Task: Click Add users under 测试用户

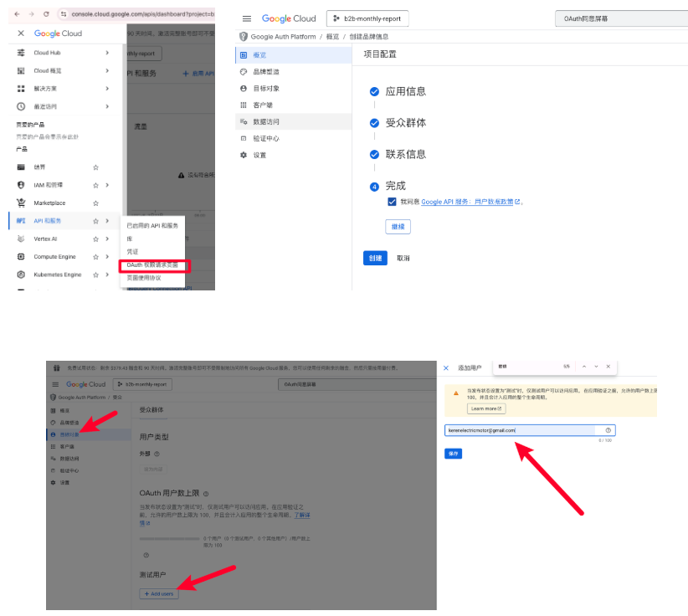Action: pos(159,593)
